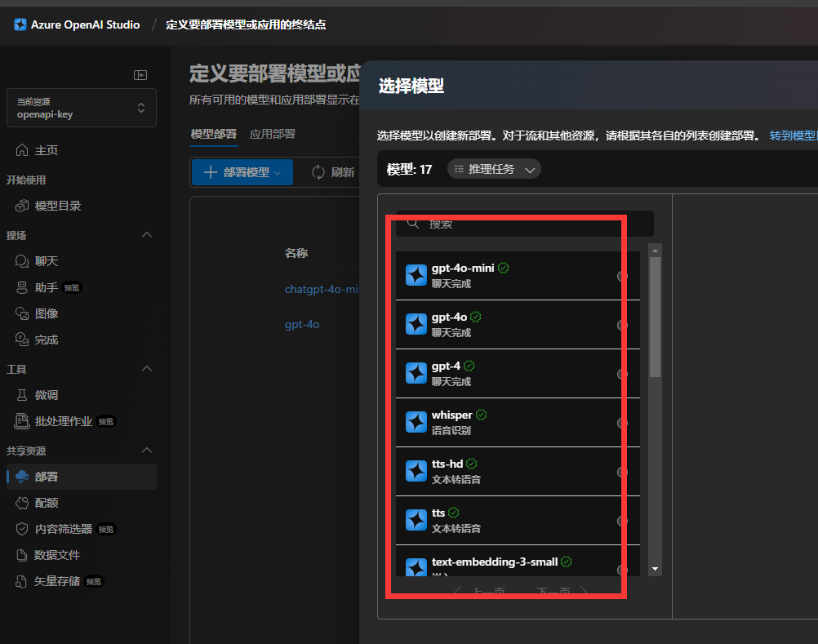This screenshot has height=644, width=818.
Task: Click the gpt-4o model icon in list
Action: [416, 324]
